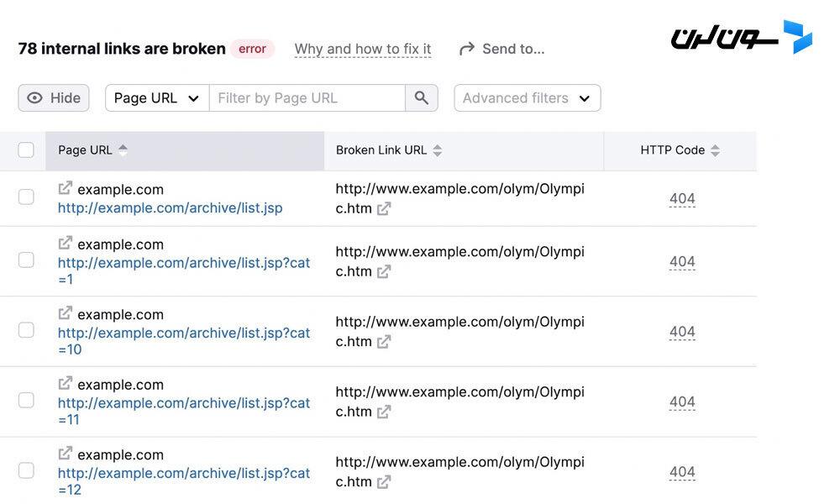Hide this issue with the eye button
The image size is (840, 504).
[54, 98]
